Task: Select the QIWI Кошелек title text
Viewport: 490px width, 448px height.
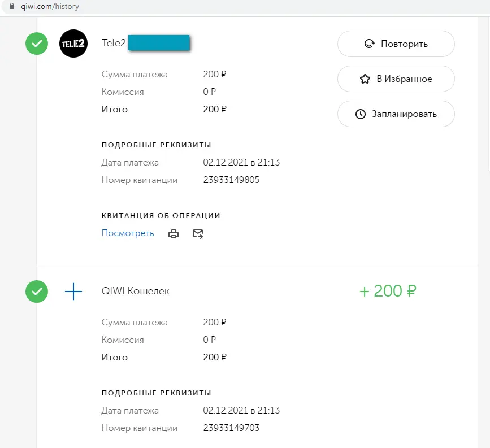Action: click(135, 291)
